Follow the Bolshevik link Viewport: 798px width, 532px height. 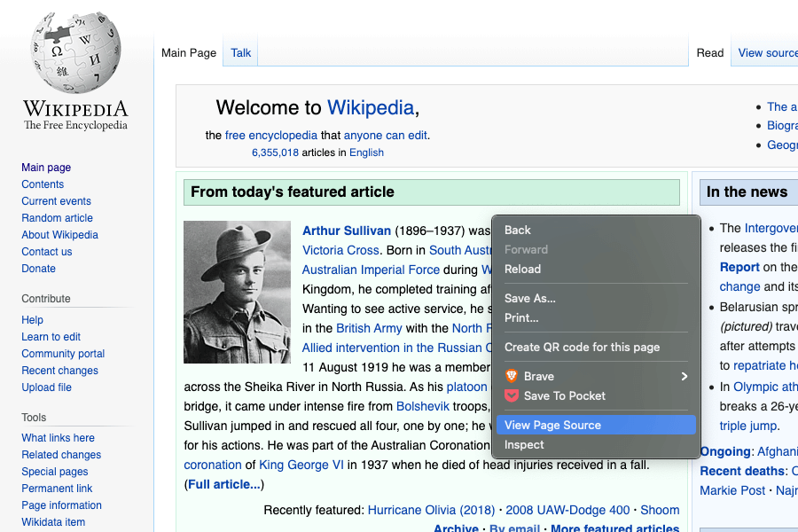[422, 406]
